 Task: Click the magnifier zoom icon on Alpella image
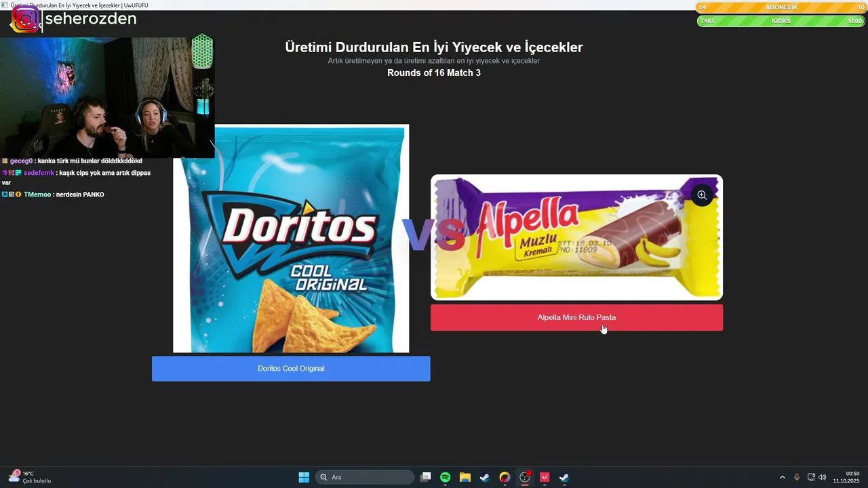tap(702, 195)
